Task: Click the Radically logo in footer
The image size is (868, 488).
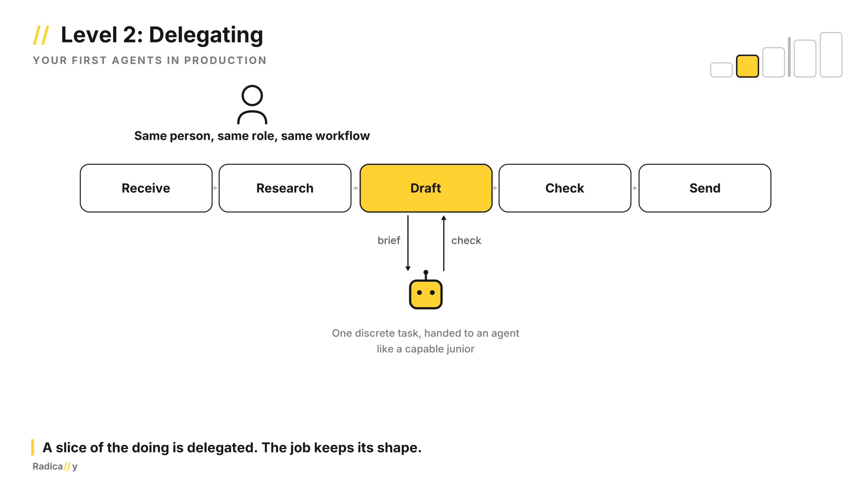Action: [x=55, y=467]
